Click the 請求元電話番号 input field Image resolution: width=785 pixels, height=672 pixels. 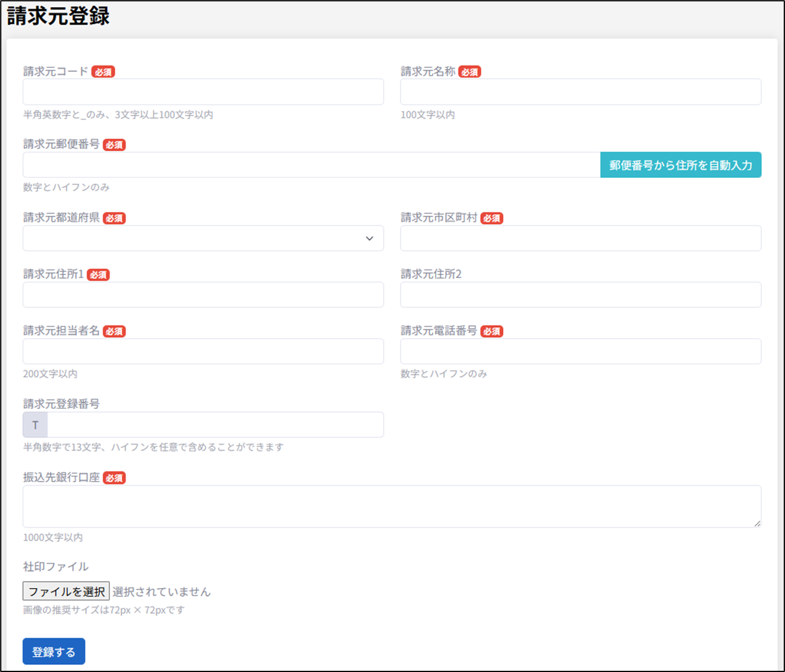click(x=580, y=351)
